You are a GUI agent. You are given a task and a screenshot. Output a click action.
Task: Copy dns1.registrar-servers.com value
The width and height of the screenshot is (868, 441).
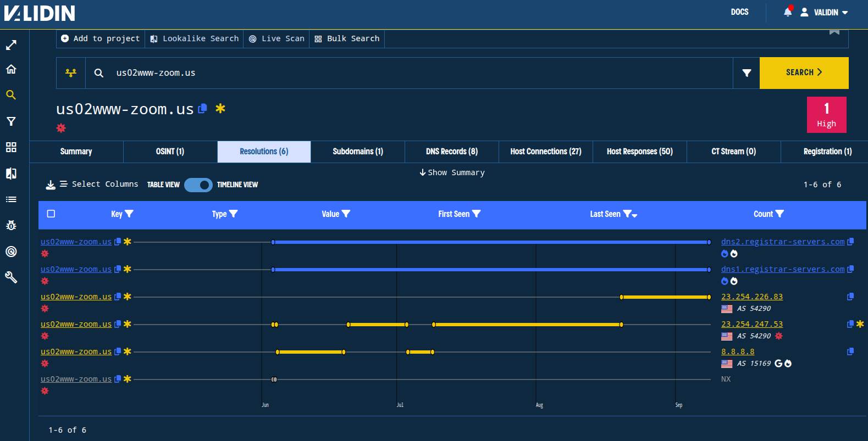tap(850, 269)
